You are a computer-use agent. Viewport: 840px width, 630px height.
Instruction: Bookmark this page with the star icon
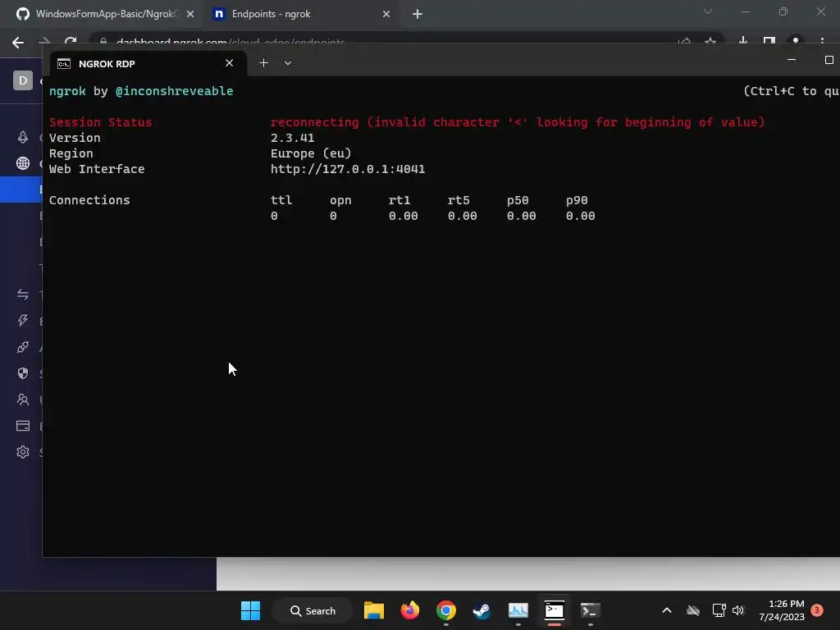click(x=710, y=41)
